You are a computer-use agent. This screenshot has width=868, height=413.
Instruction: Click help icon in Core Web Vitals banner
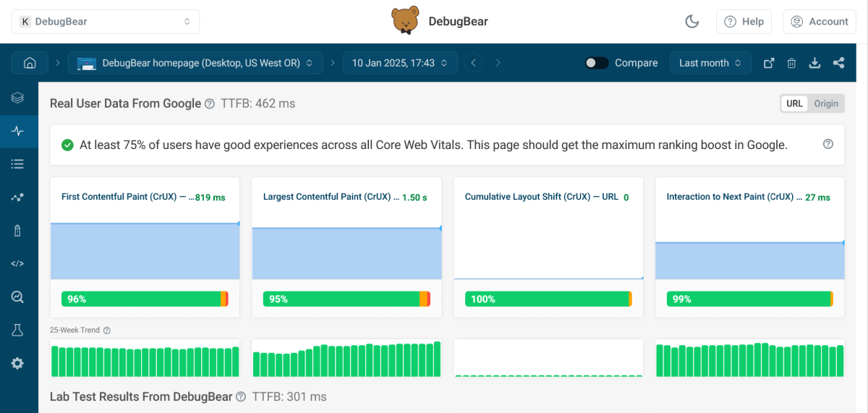click(x=828, y=144)
